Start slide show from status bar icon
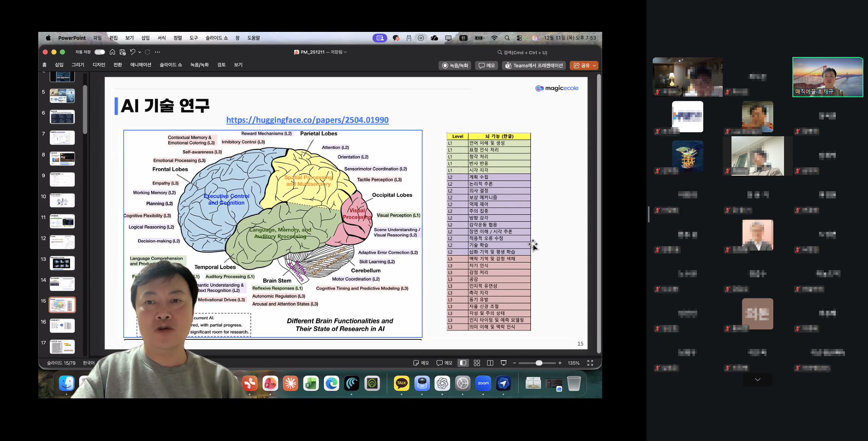Screen dimensions: 868x441 pyautogui.click(x=503, y=363)
